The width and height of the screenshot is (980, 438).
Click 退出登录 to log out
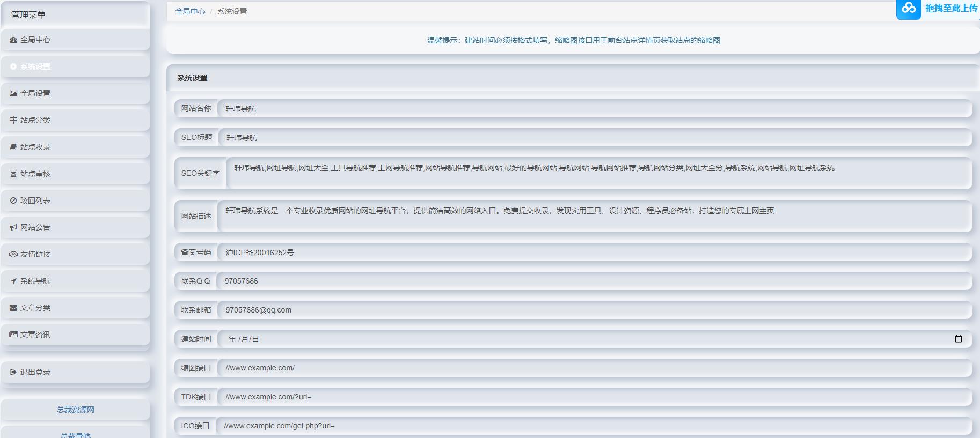point(75,372)
